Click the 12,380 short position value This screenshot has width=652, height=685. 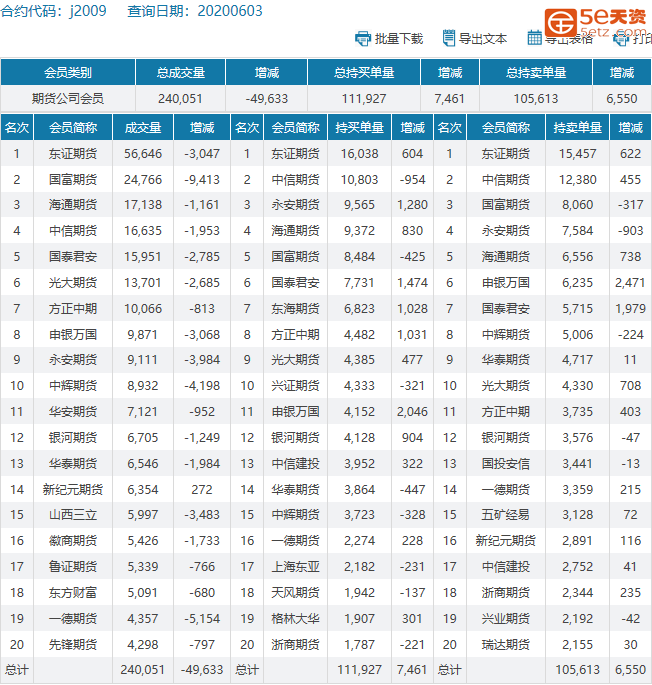click(577, 180)
